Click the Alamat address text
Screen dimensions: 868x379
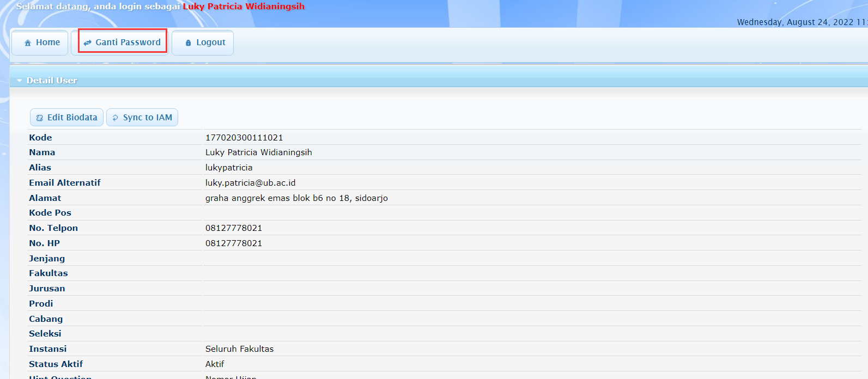[x=296, y=198]
